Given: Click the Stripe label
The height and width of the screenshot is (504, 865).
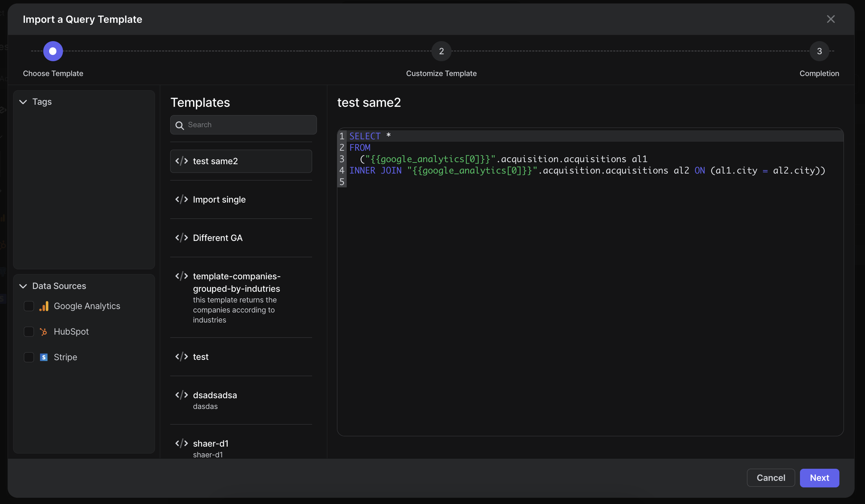Looking at the screenshot, I should [65, 357].
